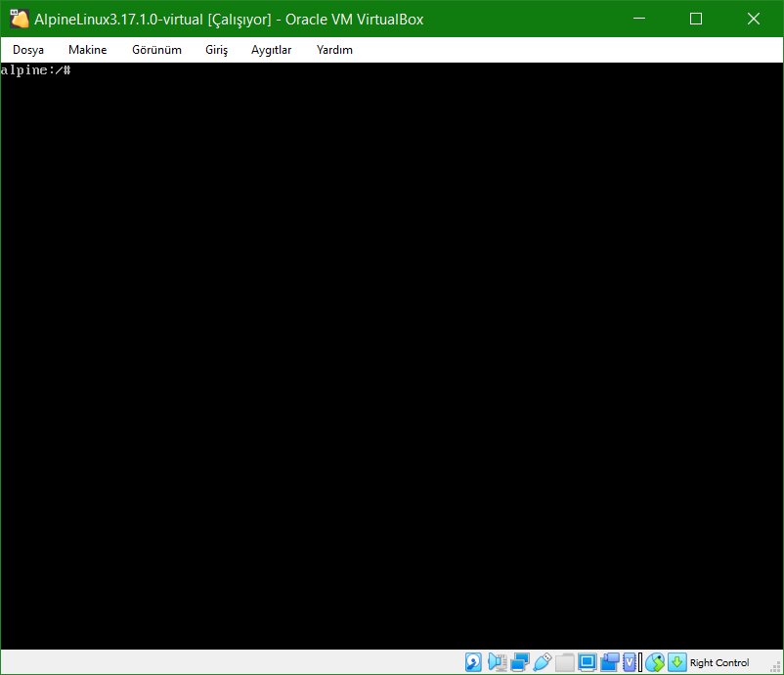Click the Right Control host key label
Screen dimensions: 784x675
tap(719, 662)
